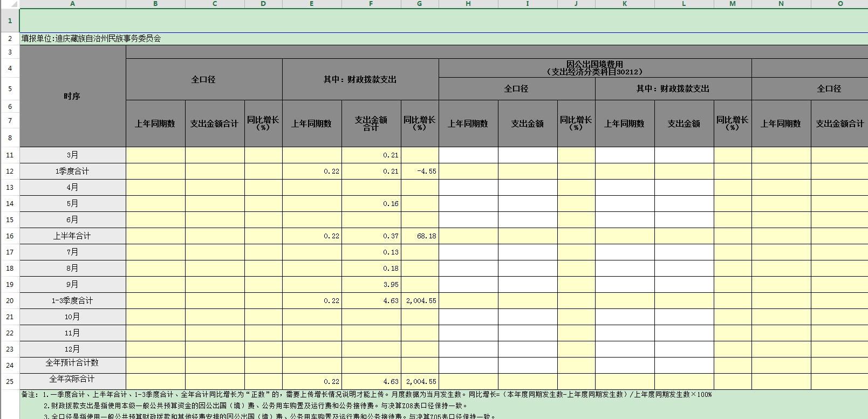Click the cell with value 0.16
The height and width of the screenshot is (419, 868).
click(371, 204)
